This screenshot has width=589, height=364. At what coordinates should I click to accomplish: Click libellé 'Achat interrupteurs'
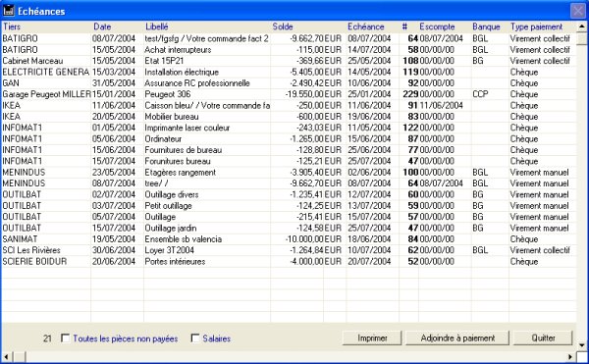point(178,50)
